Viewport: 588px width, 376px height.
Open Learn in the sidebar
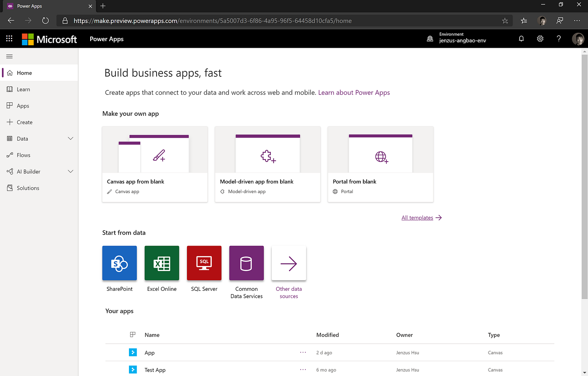pyautogui.click(x=39, y=89)
